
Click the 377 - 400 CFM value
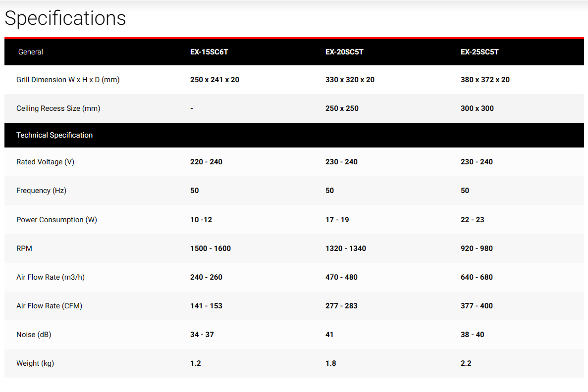click(477, 306)
